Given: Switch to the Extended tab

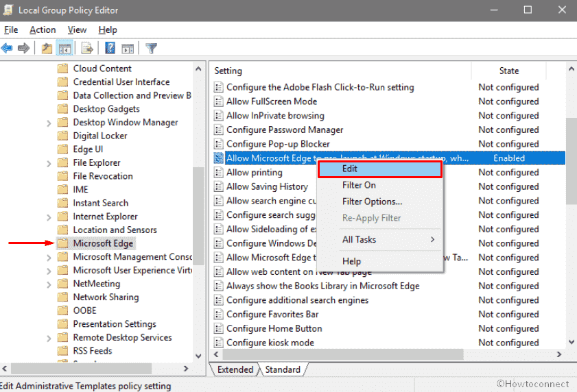Looking at the screenshot, I should 235,369.
